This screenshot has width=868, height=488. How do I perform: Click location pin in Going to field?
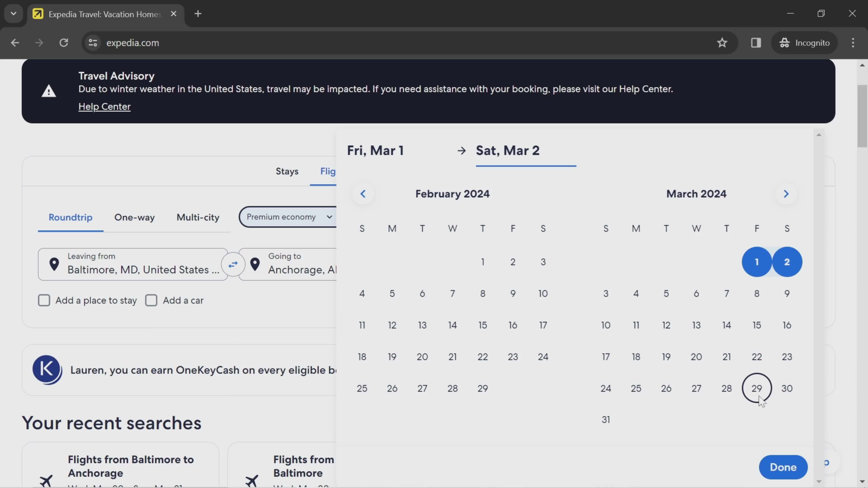click(x=255, y=264)
